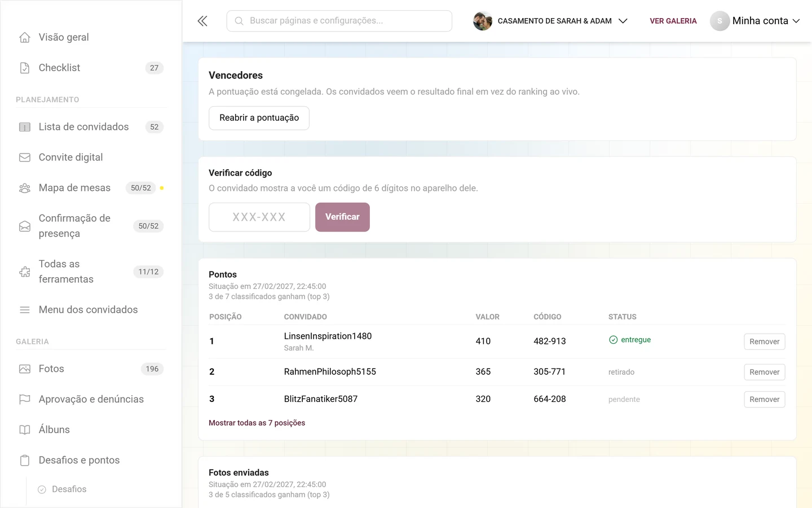Click the Desafios e pontos clipboard icon
This screenshot has height=508, width=812.
point(25,461)
